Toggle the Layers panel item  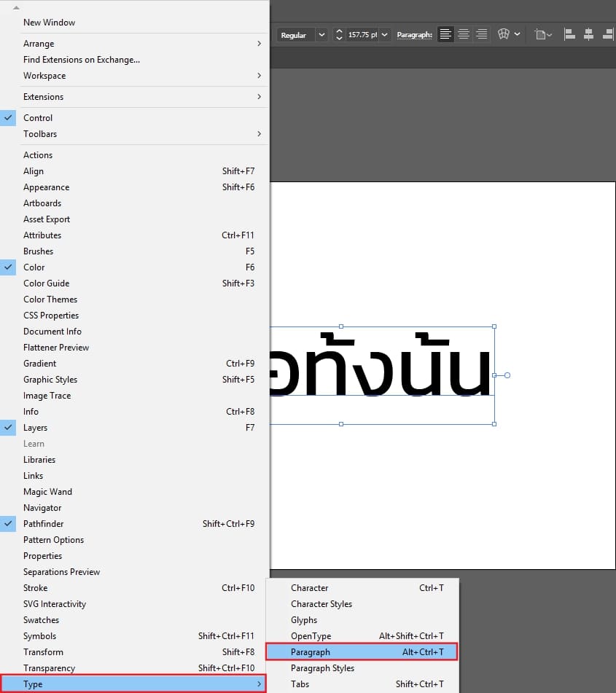[134, 428]
